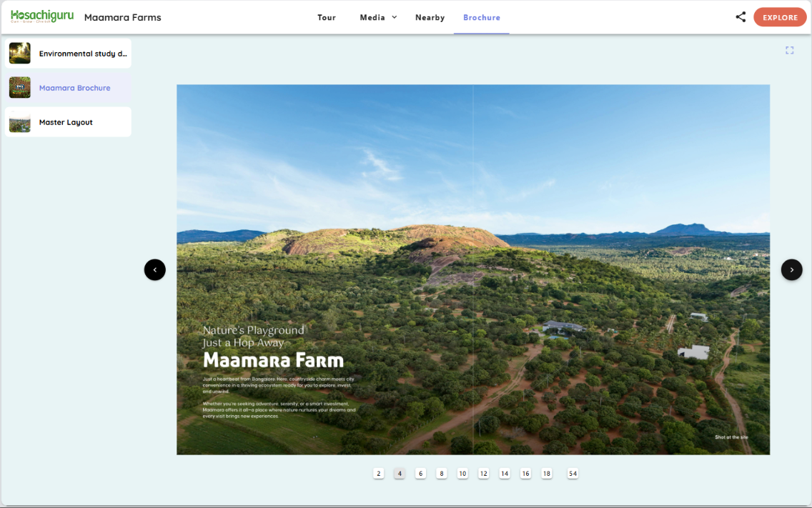Click the Maamara Farm brochure heading
Screen dimensions: 812x508
tap(273, 360)
